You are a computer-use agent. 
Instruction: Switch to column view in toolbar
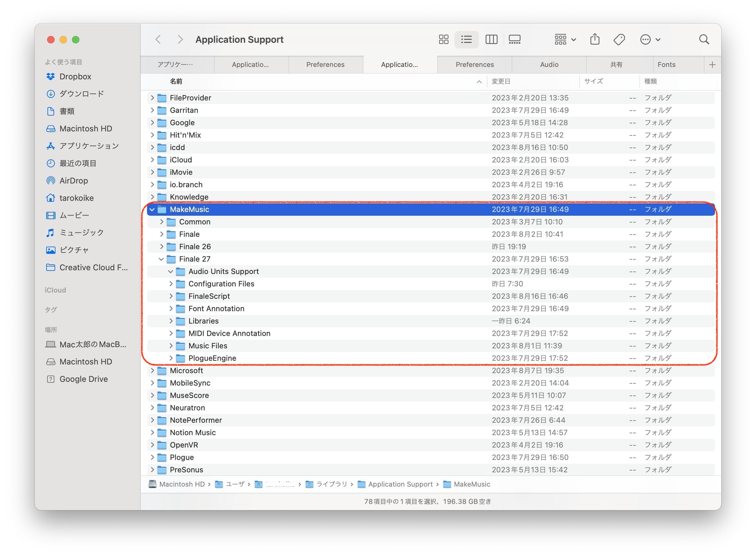pyautogui.click(x=491, y=39)
